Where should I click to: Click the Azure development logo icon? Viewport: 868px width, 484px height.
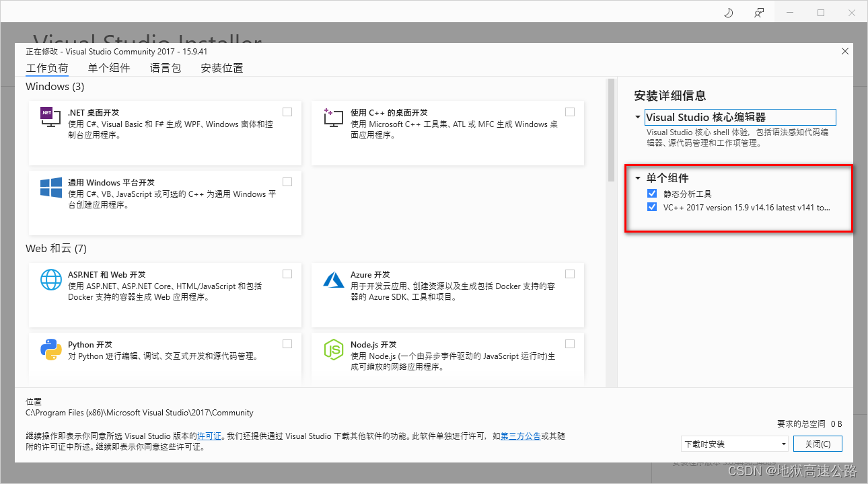(x=334, y=279)
